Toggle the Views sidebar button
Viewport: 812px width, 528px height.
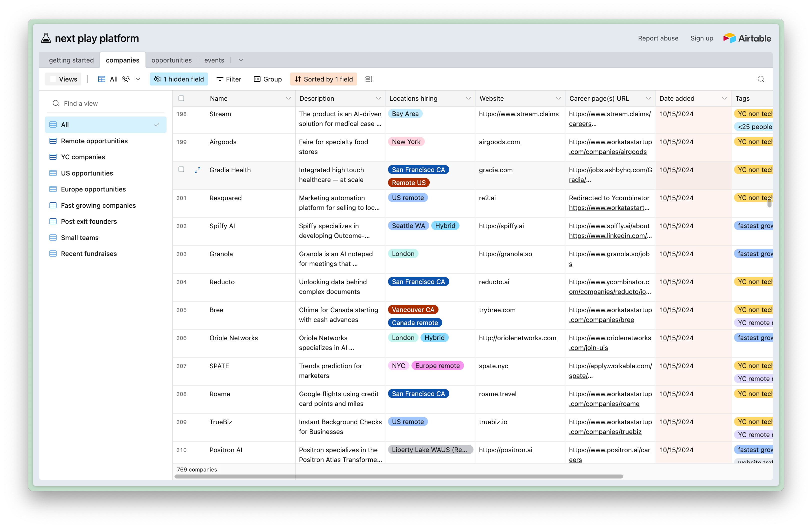(63, 79)
